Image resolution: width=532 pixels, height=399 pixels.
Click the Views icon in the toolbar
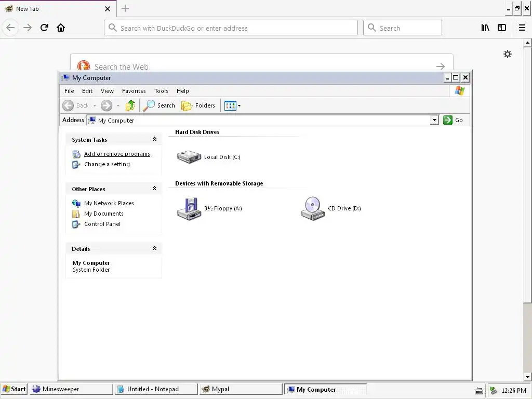click(230, 105)
